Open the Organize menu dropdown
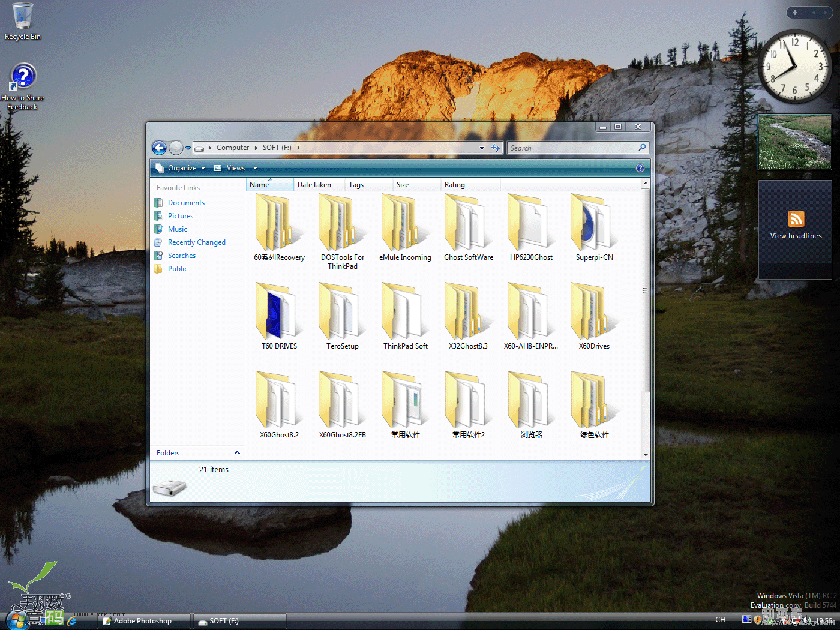 pos(181,168)
